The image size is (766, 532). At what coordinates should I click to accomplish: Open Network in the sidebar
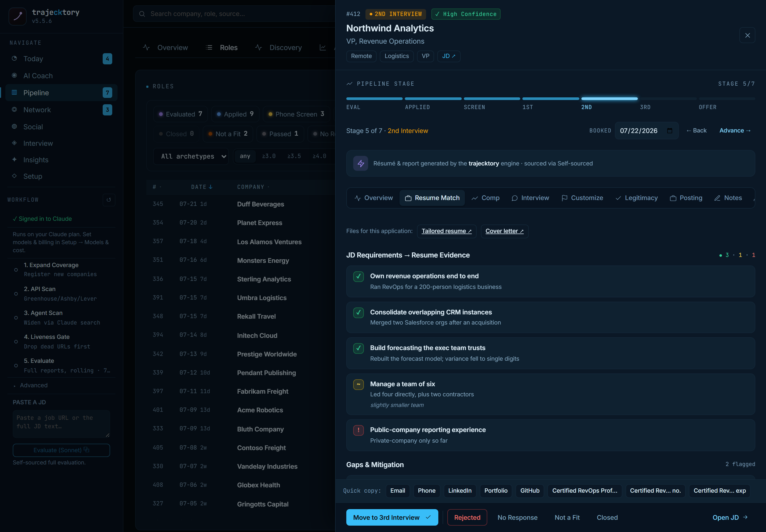click(61, 110)
